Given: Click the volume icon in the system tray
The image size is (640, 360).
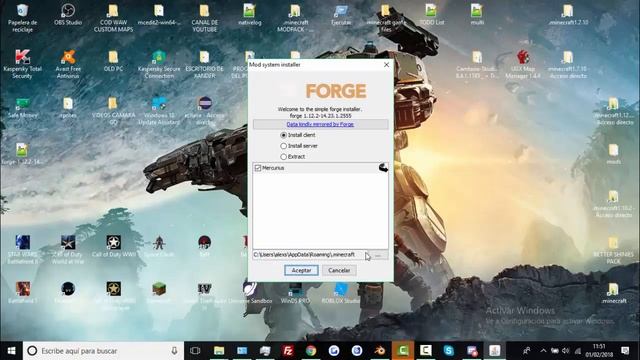Looking at the screenshot, I should [x=566, y=351].
